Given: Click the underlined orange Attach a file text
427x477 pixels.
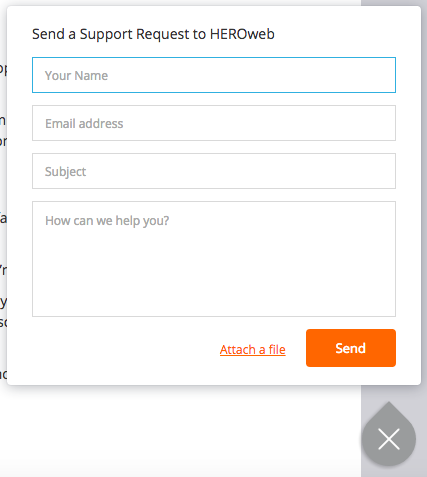Looking at the screenshot, I should (253, 350).
